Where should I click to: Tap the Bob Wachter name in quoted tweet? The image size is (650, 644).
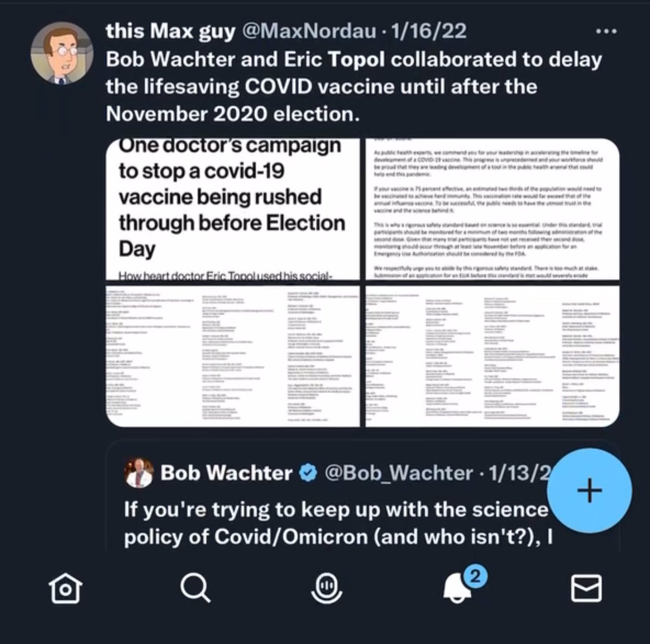(226, 473)
